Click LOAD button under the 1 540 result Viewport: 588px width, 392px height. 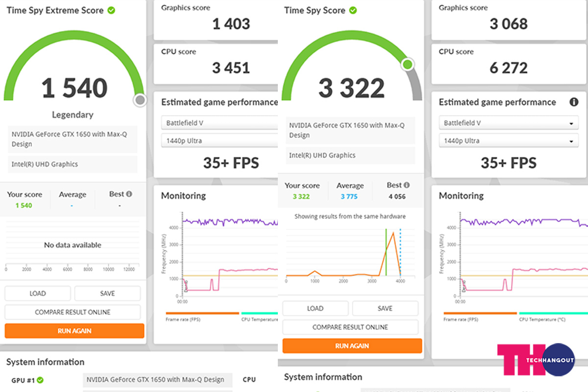[38, 294]
